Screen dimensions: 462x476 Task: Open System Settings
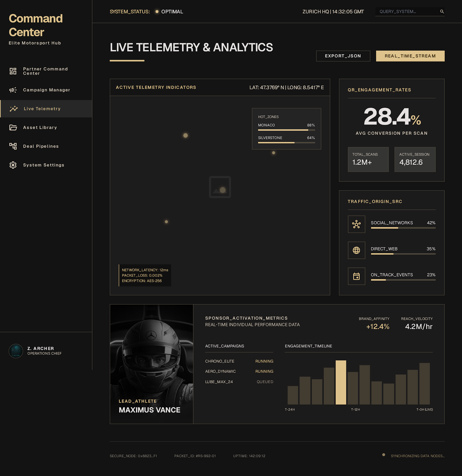pos(46,165)
